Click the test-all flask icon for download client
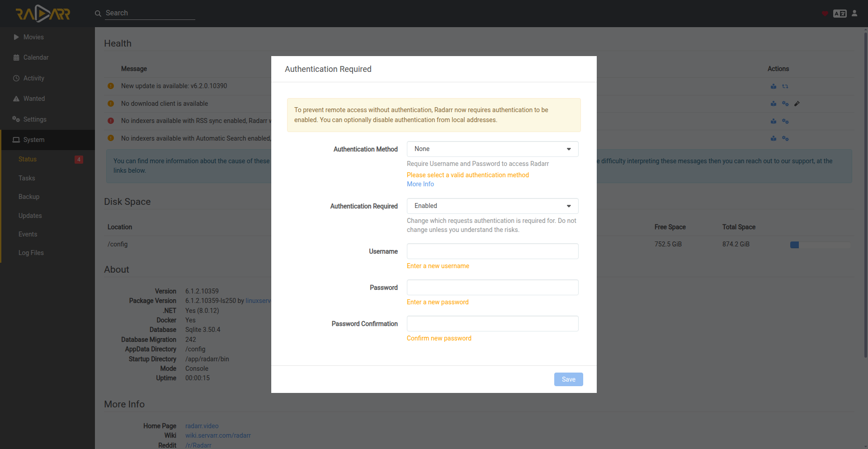Image resolution: width=868 pixels, height=449 pixels. (x=797, y=104)
